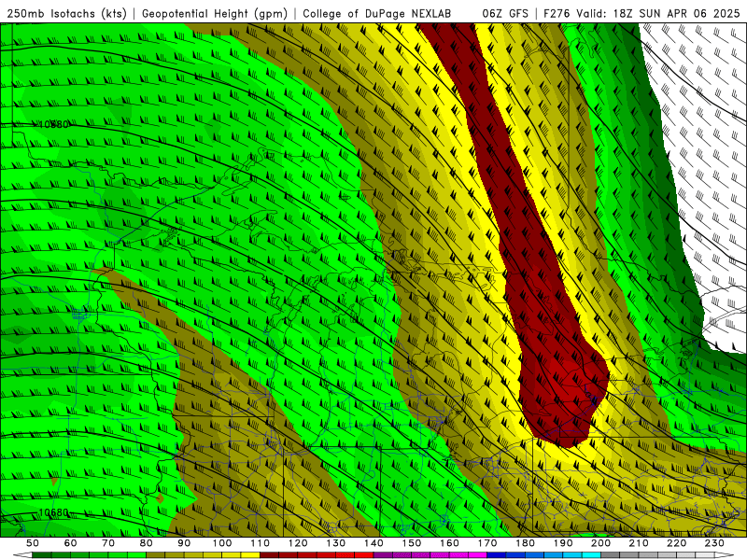Click the 60 legend value
Screen dimensions: 747x560
pyautogui.click(x=71, y=543)
